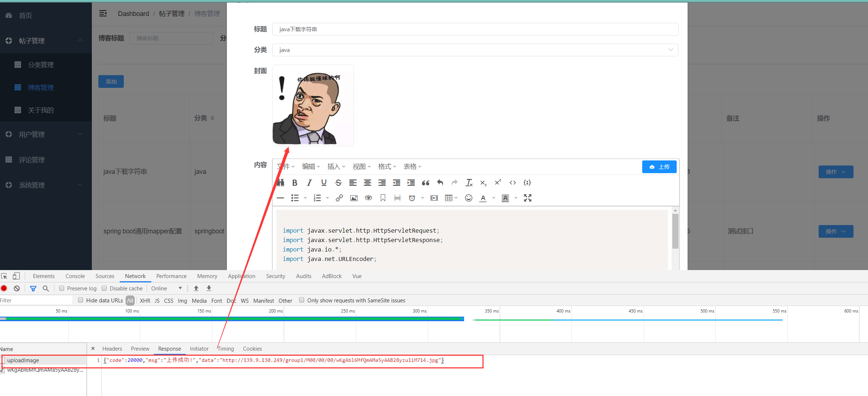Clear the network log

click(17, 289)
